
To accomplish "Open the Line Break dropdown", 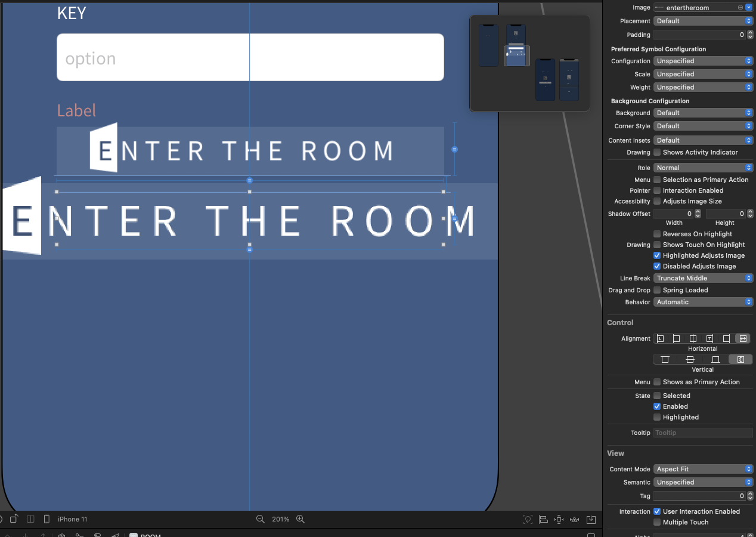I will pyautogui.click(x=704, y=278).
